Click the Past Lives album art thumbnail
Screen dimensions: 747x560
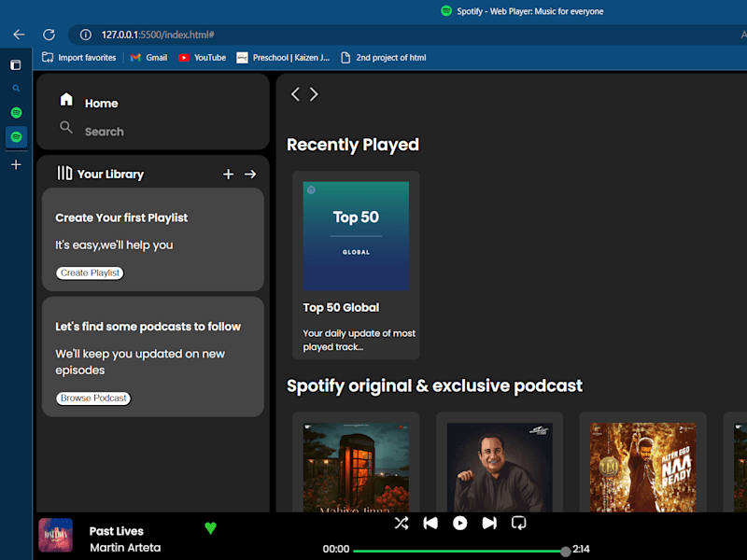click(x=56, y=535)
